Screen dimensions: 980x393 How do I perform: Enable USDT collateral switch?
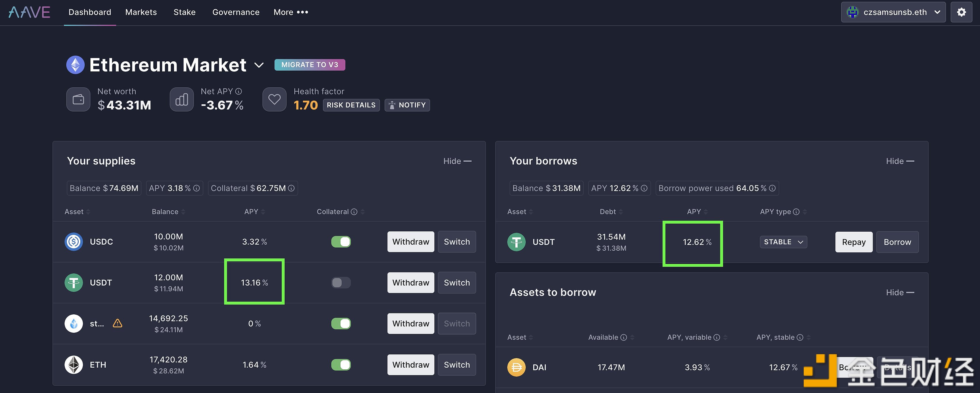[341, 283]
